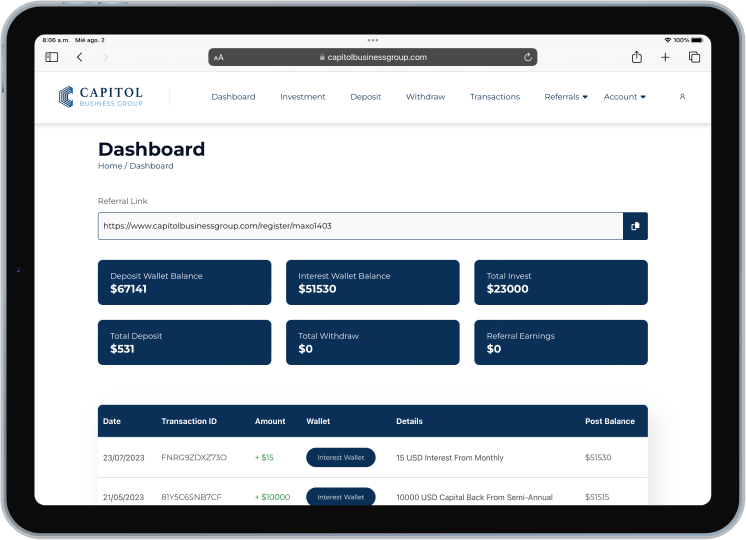Click the Wallet column header
The width and height of the screenshot is (746, 540).
pyautogui.click(x=318, y=421)
